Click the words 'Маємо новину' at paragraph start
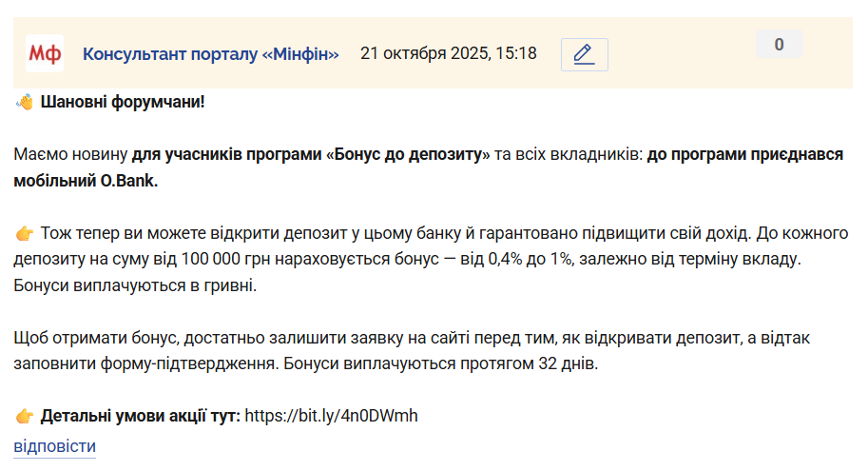This screenshot has width=868, height=471. coord(70,154)
